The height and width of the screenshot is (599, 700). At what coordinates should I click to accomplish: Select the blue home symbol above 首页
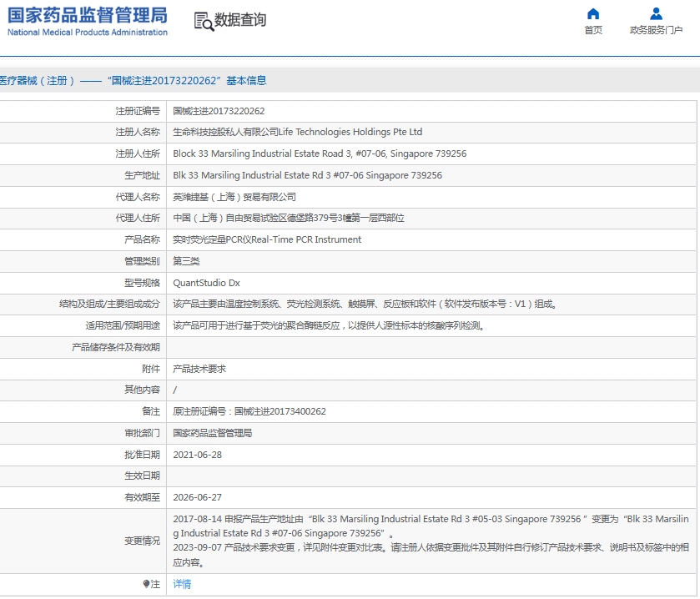592,13
